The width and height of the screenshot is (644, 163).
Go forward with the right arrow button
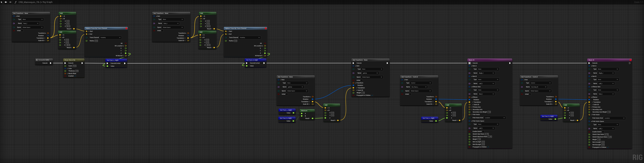coord(10,2)
